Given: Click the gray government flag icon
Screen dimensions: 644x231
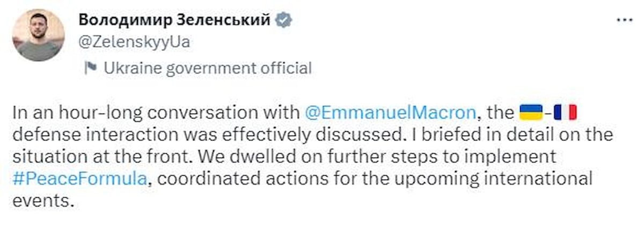Looking at the screenshot, I should point(90,68).
